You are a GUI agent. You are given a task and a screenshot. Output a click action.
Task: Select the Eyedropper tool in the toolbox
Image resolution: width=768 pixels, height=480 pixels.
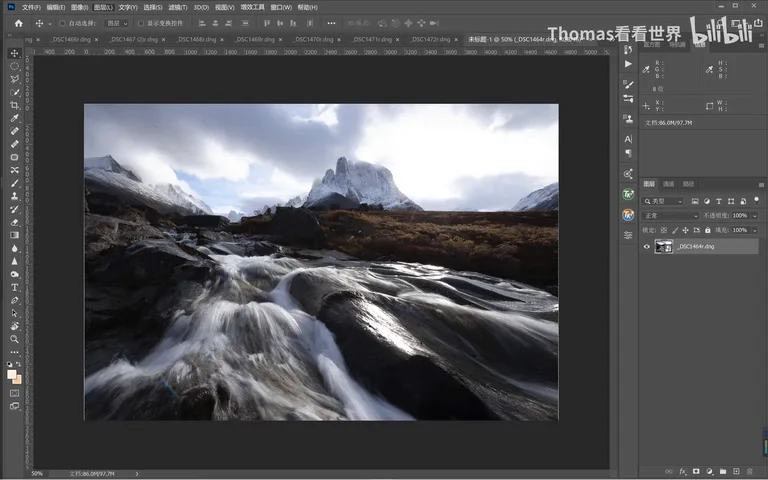pos(15,118)
